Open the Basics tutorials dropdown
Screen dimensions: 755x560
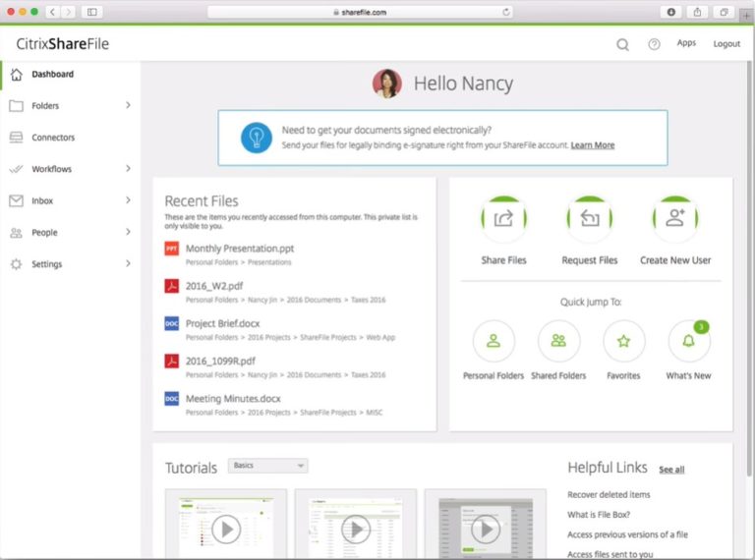(x=267, y=466)
